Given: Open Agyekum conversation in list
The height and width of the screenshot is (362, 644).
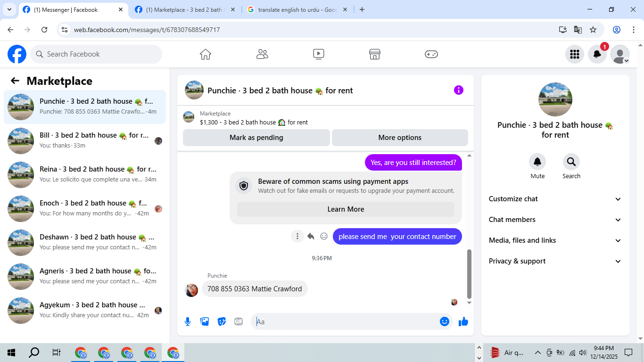Looking at the screenshot, I should click(x=85, y=311).
